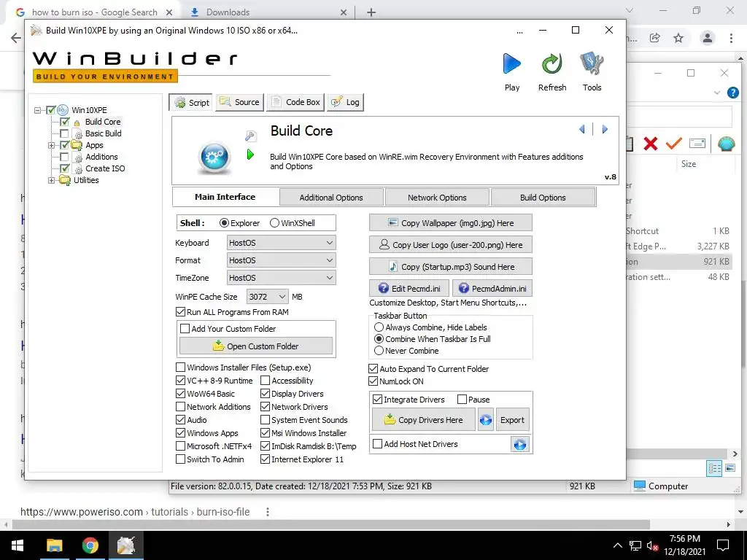
Task: Open File Explorer from taskbar
Action: click(54, 545)
